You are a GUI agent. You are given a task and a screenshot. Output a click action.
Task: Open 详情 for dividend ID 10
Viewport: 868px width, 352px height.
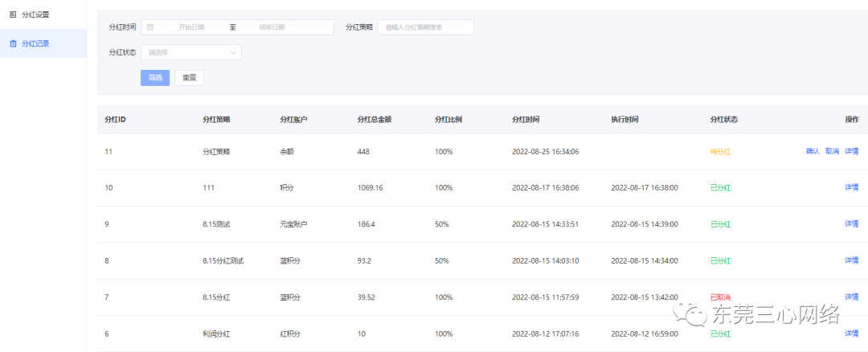pyautogui.click(x=851, y=187)
